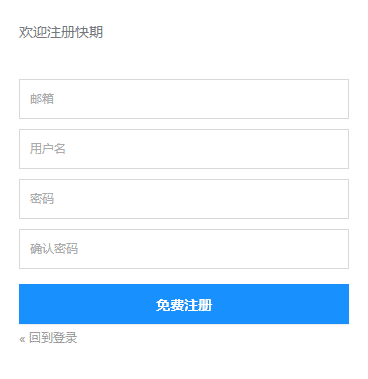The image size is (368, 379).
Task: Click the 欢迎注册快期 heading text
Action: click(x=61, y=32)
